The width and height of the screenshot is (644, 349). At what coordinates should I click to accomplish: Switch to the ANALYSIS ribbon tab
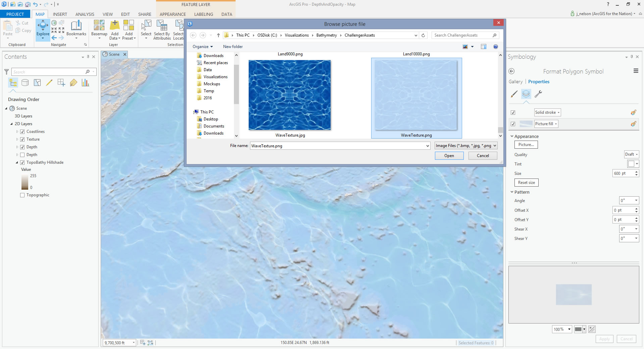click(85, 14)
